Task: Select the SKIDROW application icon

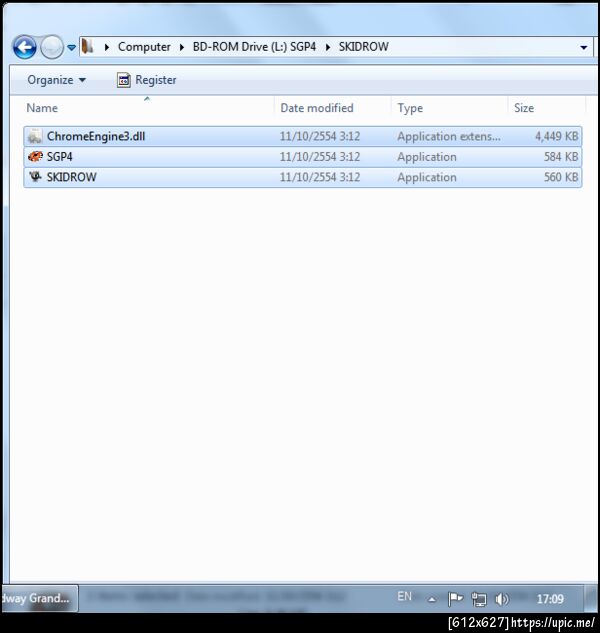Action: pyautogui.click(x=35, y=176)
